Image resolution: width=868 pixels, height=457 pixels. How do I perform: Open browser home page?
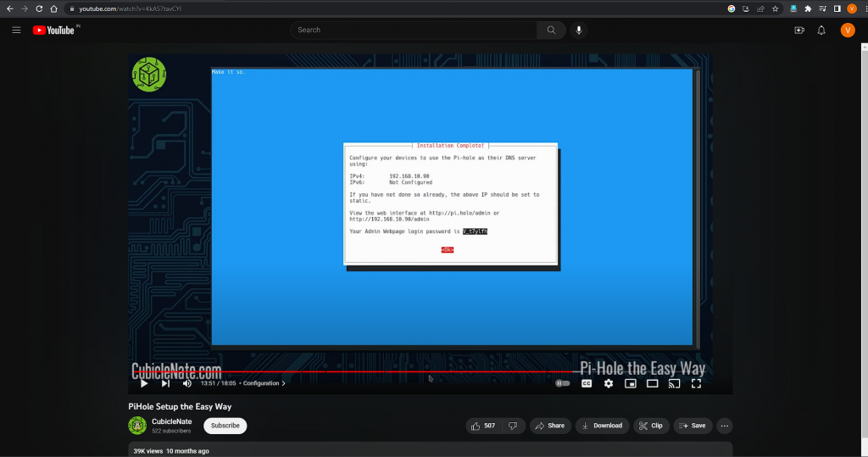tap(53, 8)
